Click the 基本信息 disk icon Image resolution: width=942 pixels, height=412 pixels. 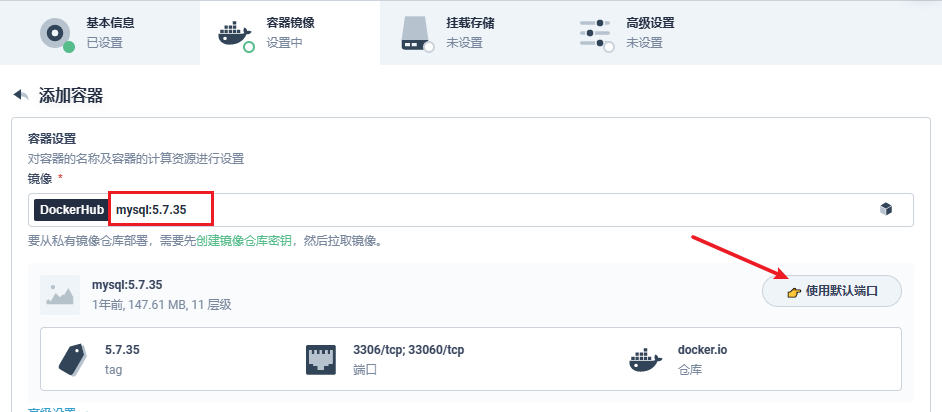click(x=56, y=33)
